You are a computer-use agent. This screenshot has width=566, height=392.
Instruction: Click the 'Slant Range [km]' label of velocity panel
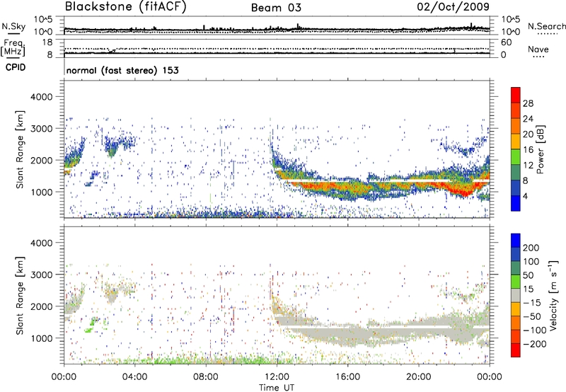point(20,296)
